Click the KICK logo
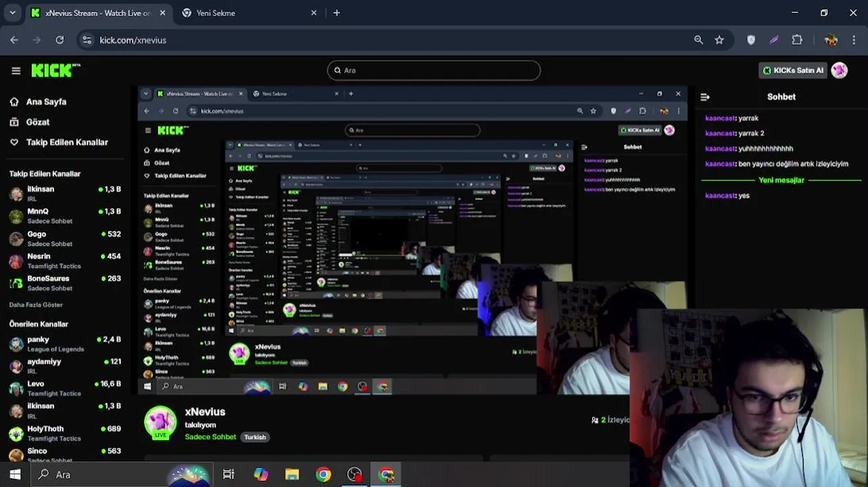Image resolution: width=868 pixels, height=487 pixels. click(x=55, y=70)
